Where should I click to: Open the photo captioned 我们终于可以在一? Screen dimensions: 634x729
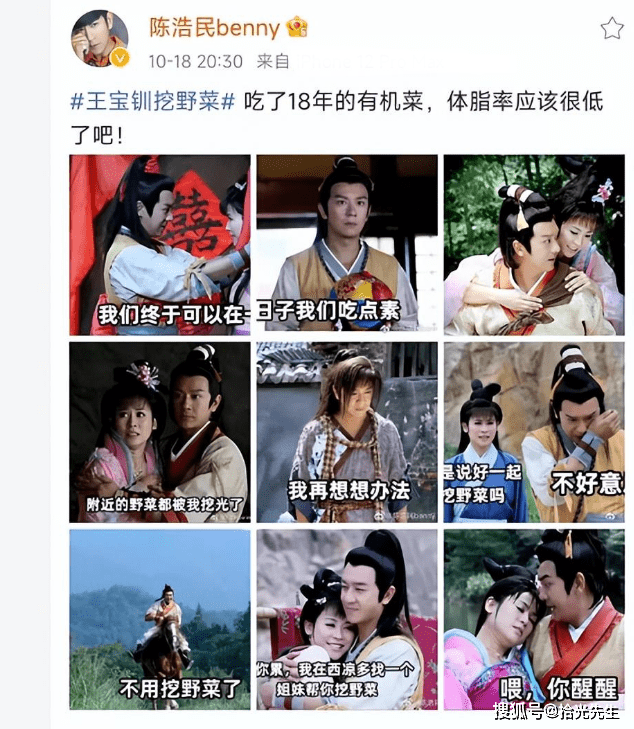coord(160,245)
